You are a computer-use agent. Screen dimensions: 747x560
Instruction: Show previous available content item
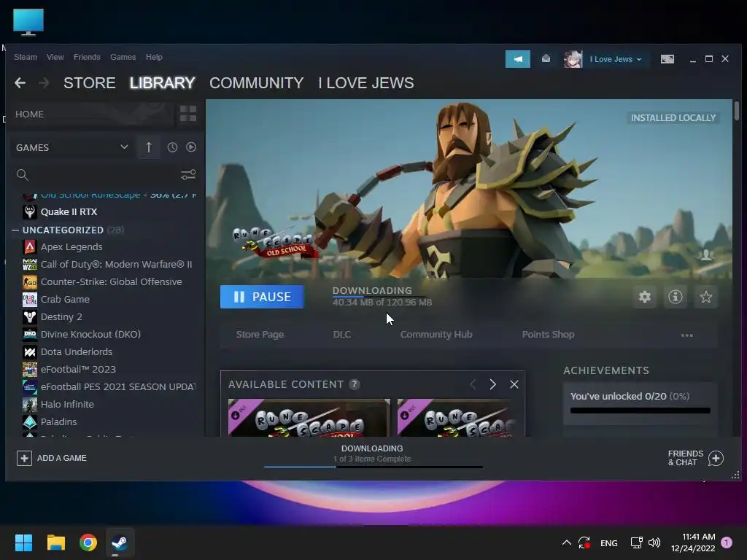point(473,384)
